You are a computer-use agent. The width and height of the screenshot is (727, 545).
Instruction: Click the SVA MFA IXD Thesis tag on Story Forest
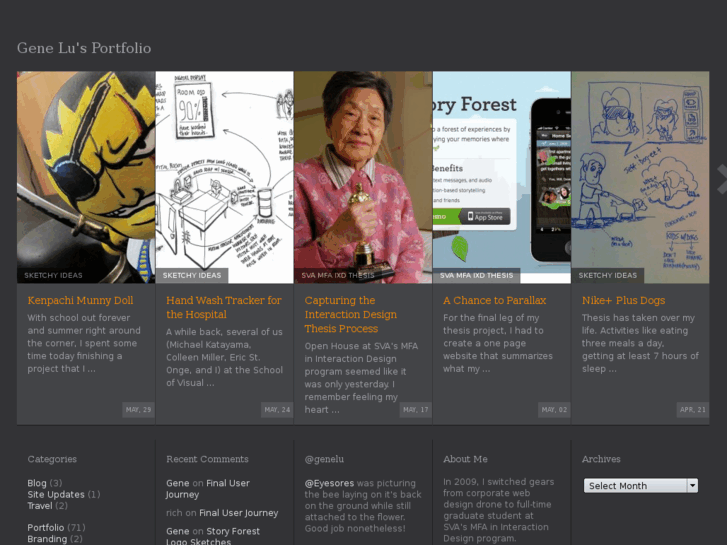[x=476, y=275]
